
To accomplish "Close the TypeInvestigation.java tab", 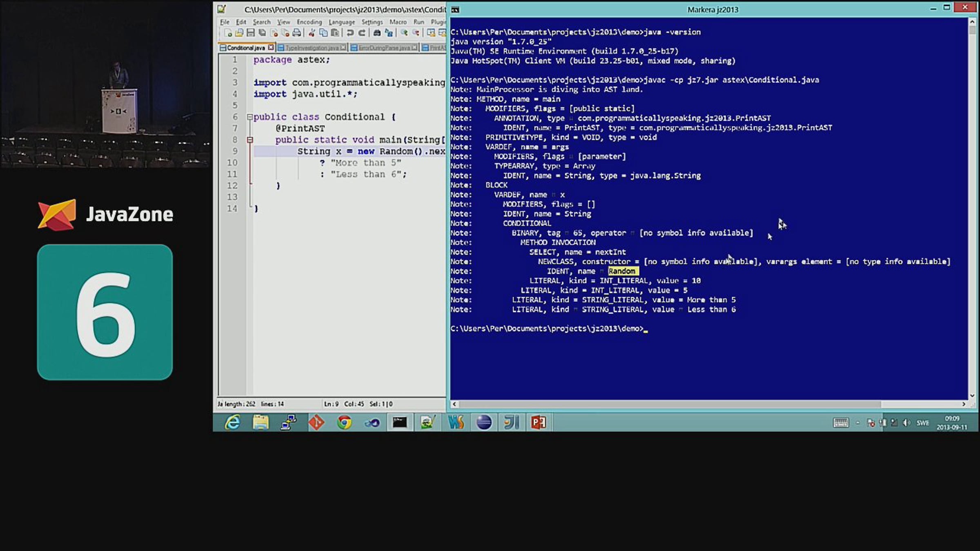I will (x=343, y=47).
